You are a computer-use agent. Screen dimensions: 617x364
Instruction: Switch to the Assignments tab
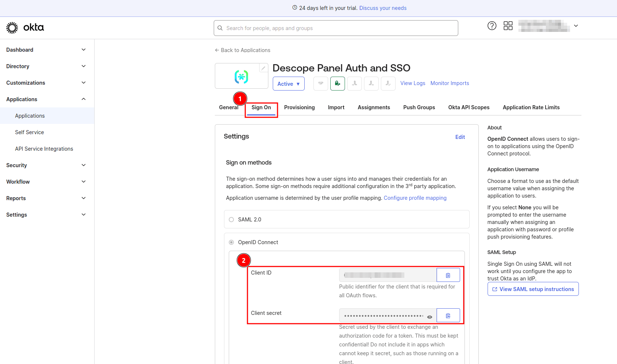[374, 107]
